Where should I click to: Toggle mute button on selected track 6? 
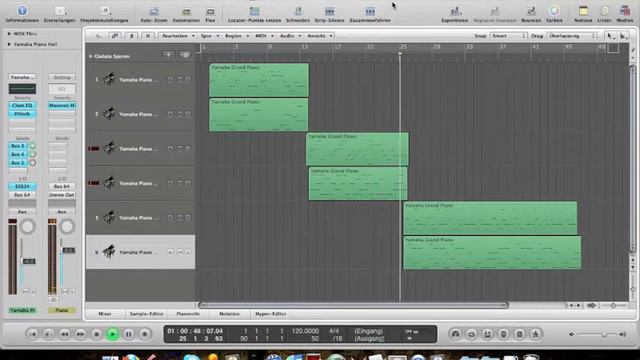180,252
